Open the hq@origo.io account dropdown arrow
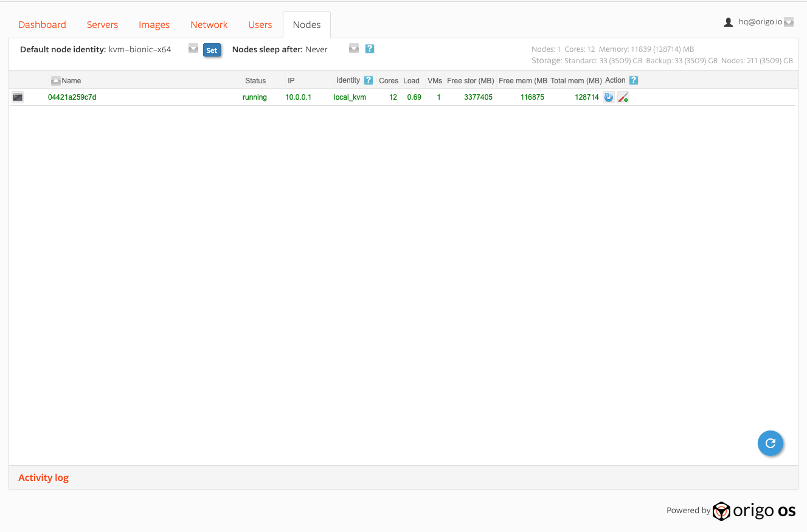The width and height of the screenshot is (807, 532). (x=789, y=22)
